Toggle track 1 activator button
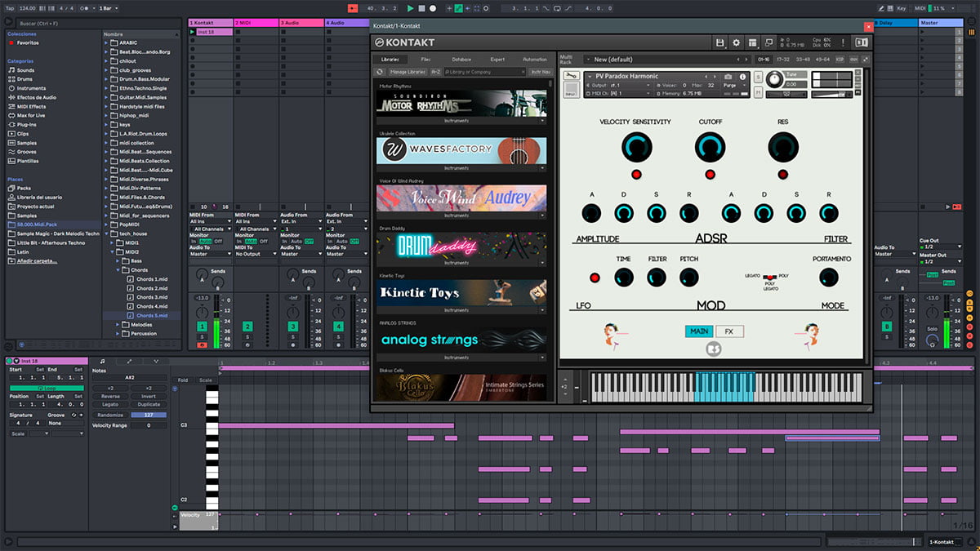This screenshot has height=551, width=980. pos(202,327)
